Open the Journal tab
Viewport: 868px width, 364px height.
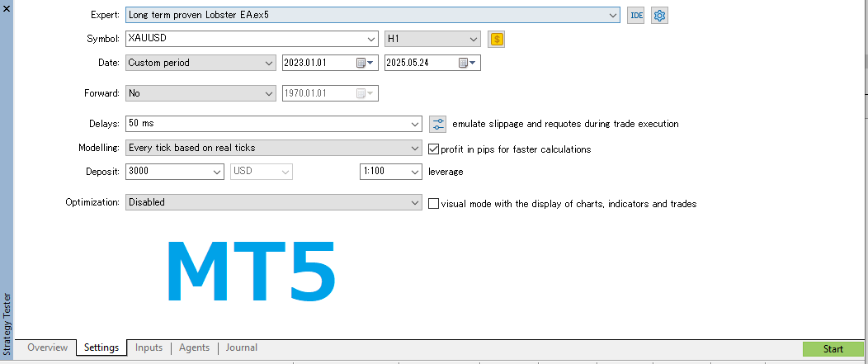(242, 347)
